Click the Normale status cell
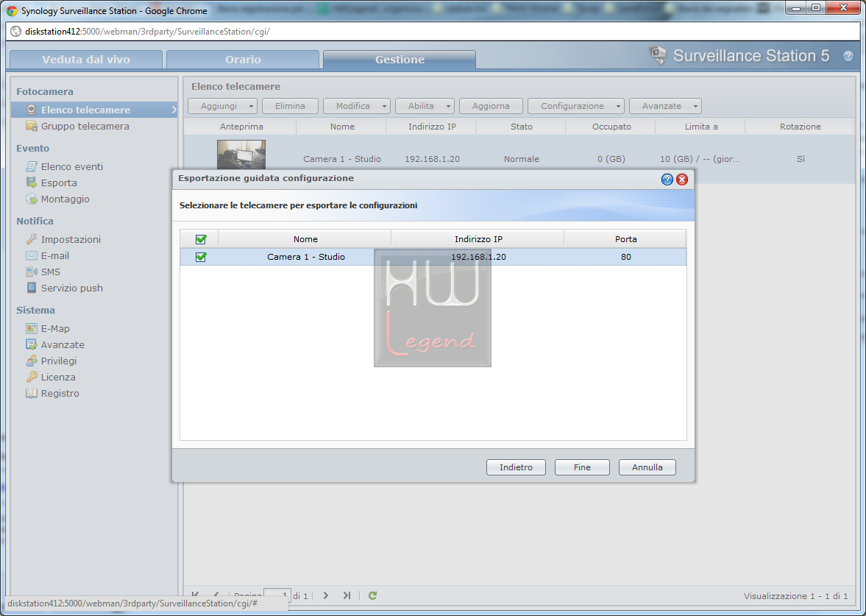This screenshot has width=866, height=616. click(x=522, y=159)
